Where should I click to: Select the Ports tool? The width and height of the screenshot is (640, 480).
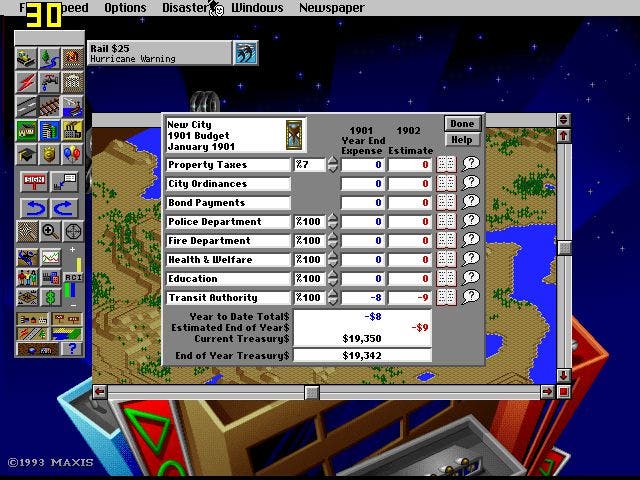pyautogui.click(x=72, y=106)
